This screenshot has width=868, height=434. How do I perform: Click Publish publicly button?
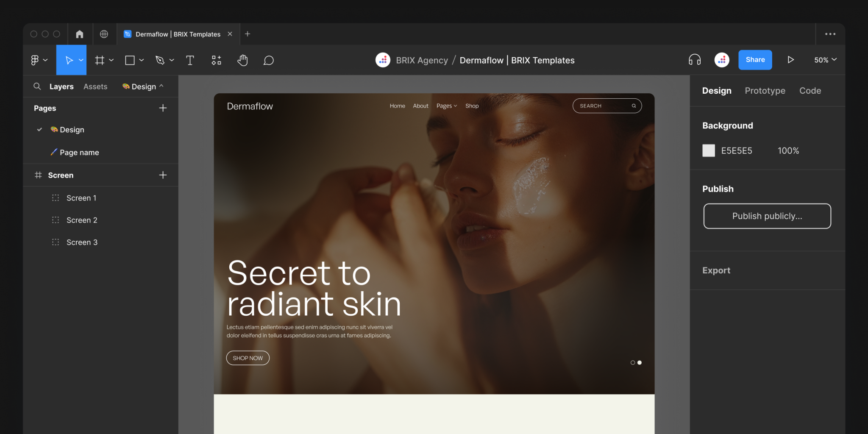pos(767,216)
